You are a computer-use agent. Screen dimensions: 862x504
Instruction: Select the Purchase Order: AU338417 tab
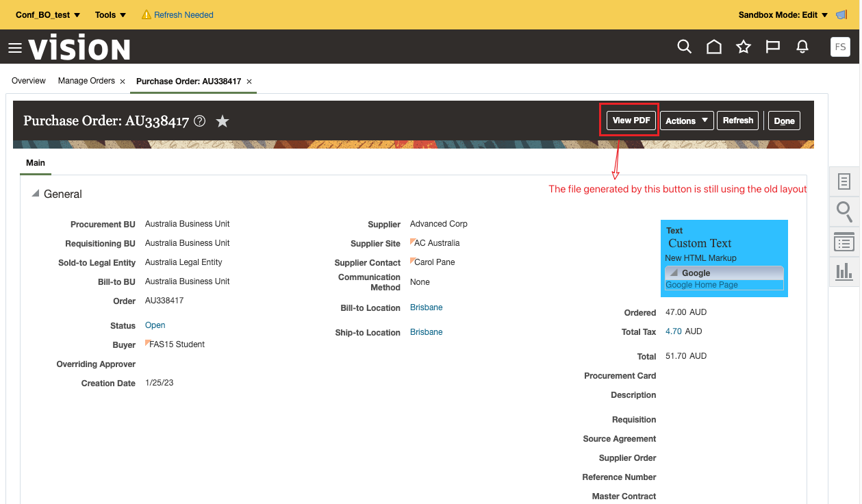(x=188, y=81)
